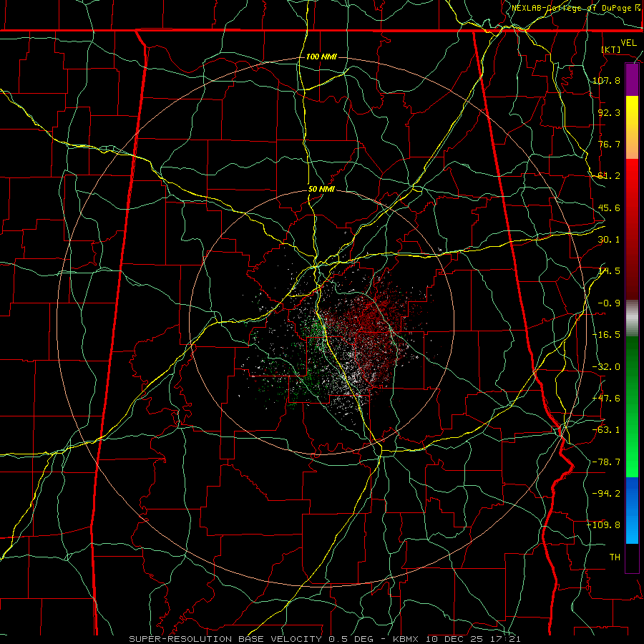Viewport: 644px width, 644px height.
Task: Click the 14.5 scale value
Action: pyautogui.click(x=609, y=271)
